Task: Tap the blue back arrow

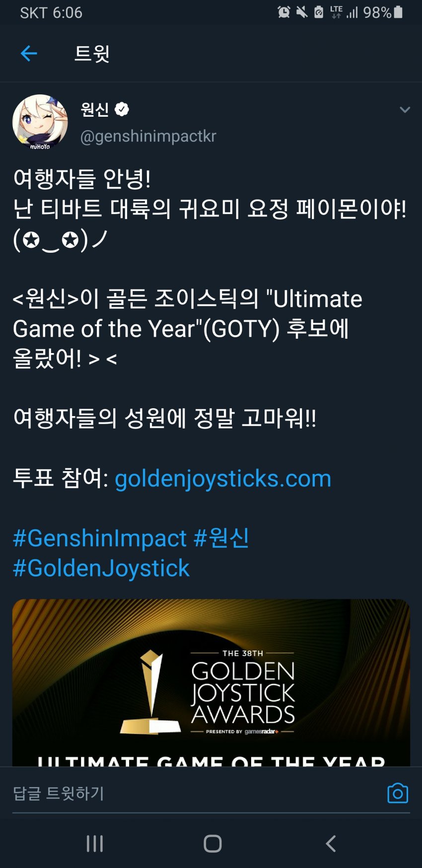Action: tap(29, 53)
